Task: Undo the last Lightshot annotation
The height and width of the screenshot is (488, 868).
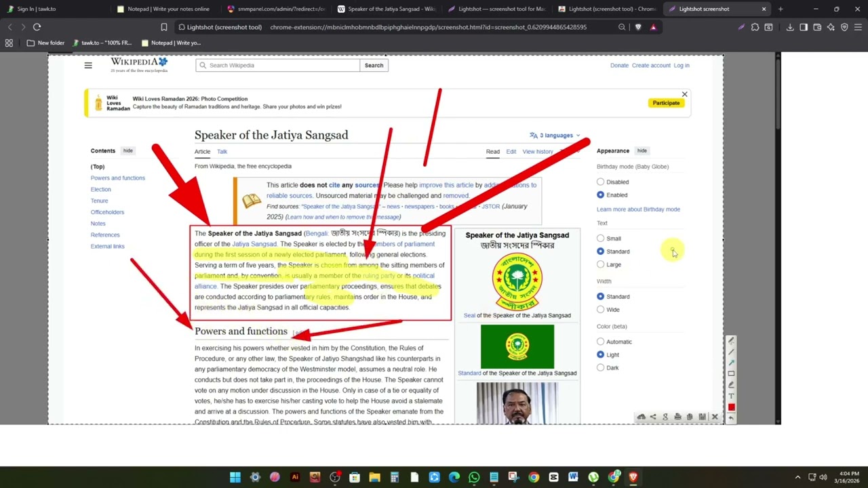Action: point(731,418)
